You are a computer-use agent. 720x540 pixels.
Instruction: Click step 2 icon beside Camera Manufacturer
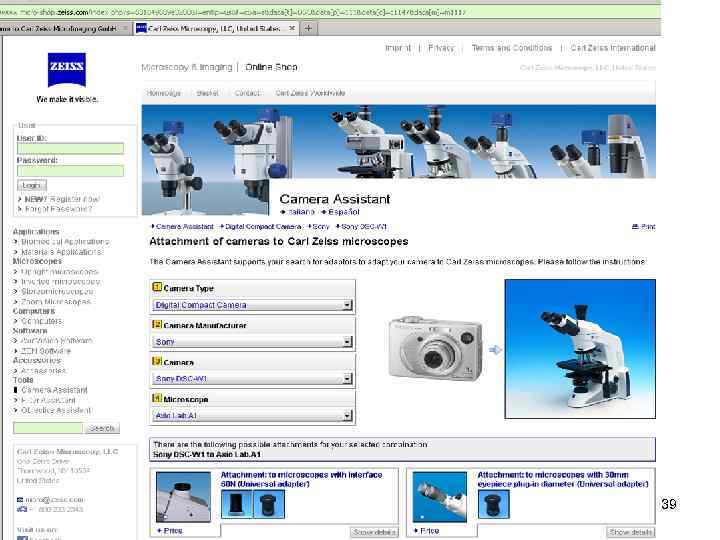tap(157, 324)
